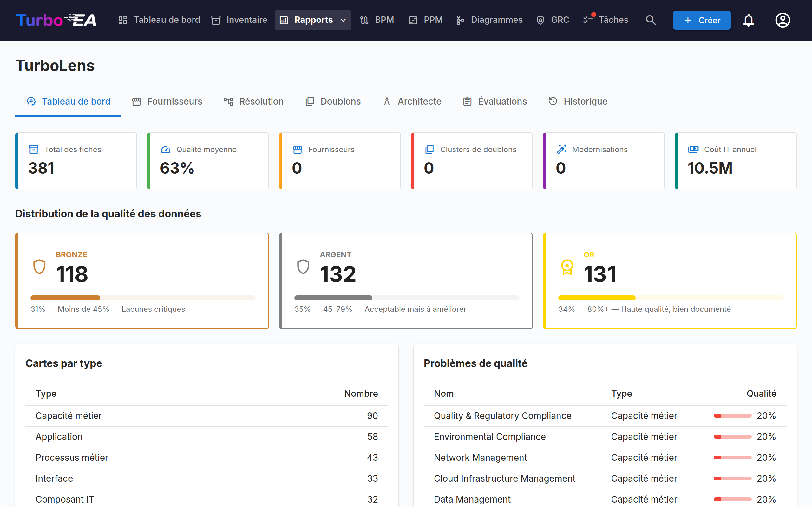Viewport: 812px width, 507px height.
Task: Open Quality & Regulatory Compliance row
Action: [x=605, y=416]
